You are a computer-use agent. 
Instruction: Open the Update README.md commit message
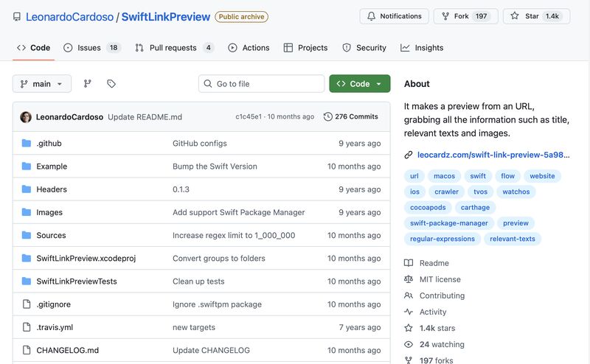(x=145, y=117)
